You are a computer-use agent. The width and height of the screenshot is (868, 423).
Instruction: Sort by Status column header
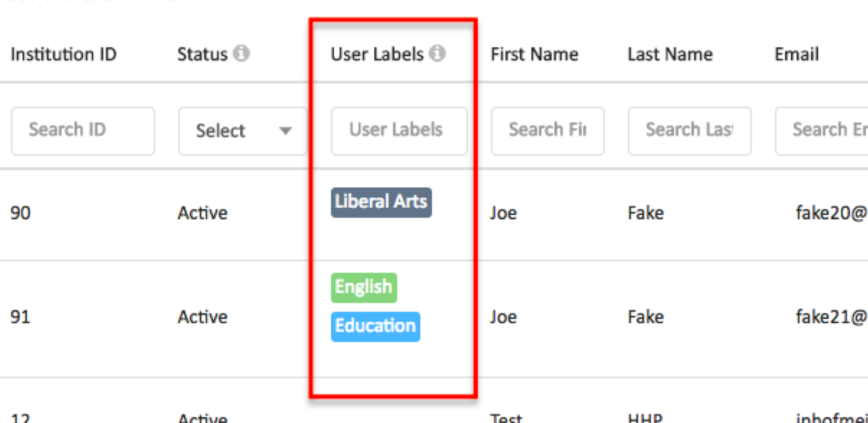pyautogui.click(x=202, y=54)
